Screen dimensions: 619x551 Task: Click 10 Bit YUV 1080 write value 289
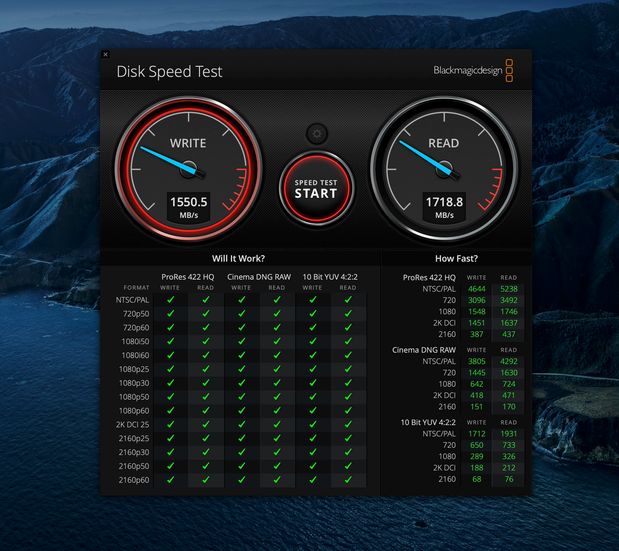[x=476, y=457]
